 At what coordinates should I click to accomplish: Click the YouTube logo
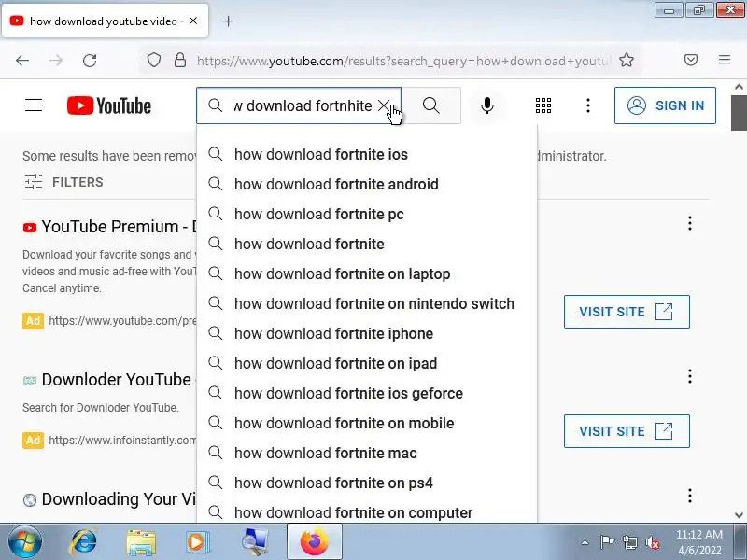coord(109,105)
